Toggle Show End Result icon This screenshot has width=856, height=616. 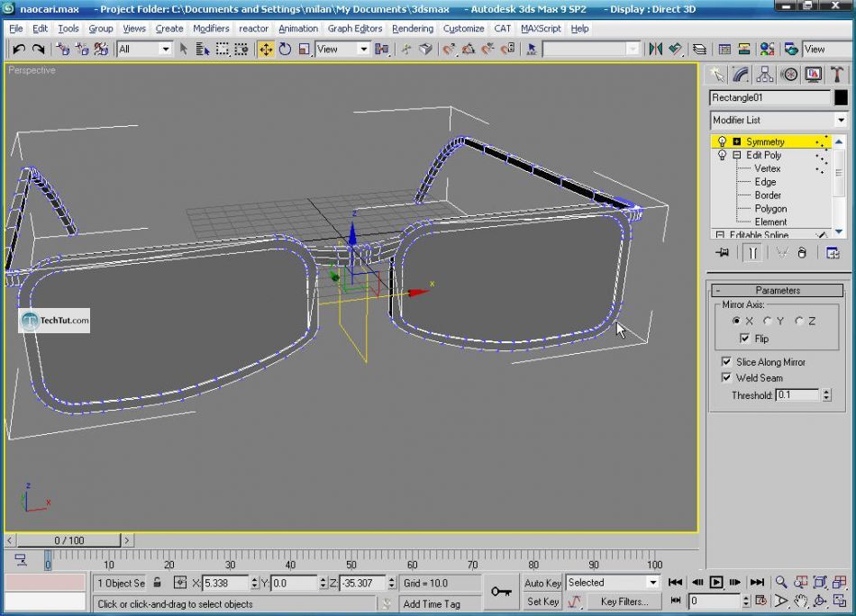[x=752, y=253]
